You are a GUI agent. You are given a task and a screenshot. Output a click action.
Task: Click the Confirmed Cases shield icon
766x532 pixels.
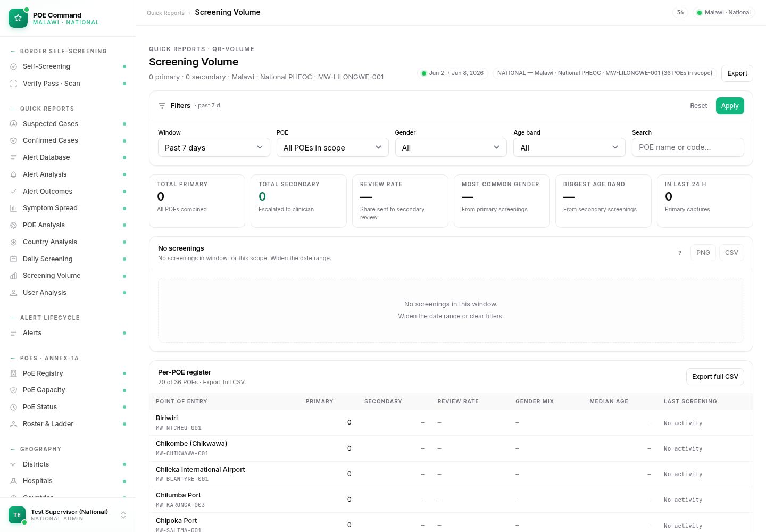(14, 140)
